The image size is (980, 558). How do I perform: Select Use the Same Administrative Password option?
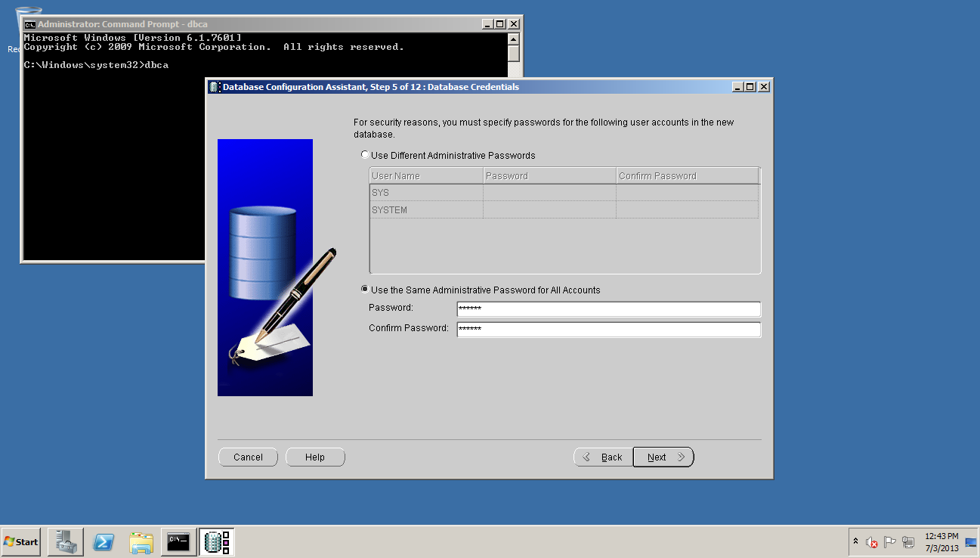coord(366,290)
